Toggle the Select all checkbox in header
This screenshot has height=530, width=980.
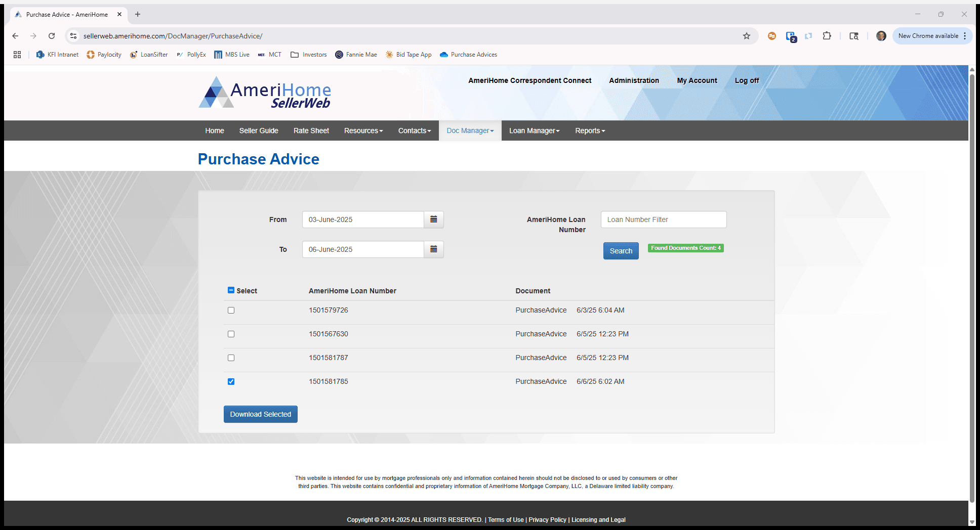pyautogui.click(x=231, y=290)
